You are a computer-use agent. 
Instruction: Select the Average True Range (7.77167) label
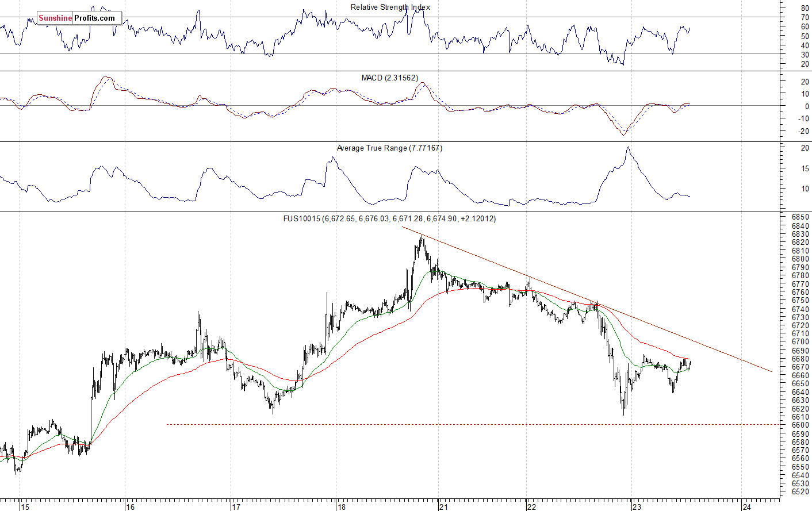point(389,148)
